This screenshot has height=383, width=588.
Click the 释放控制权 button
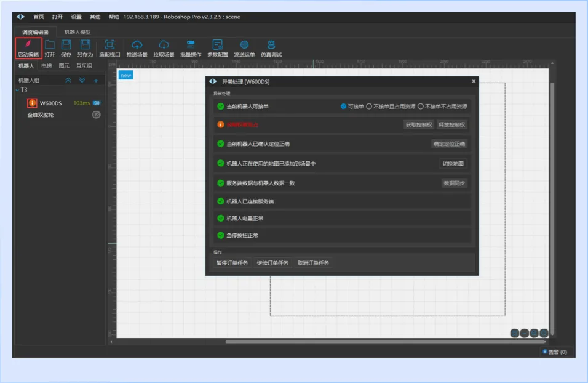[452, 124]
